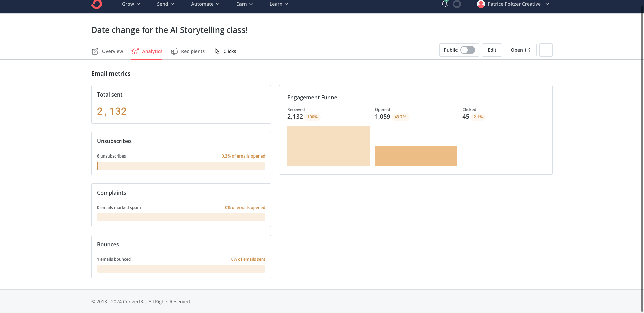Click '0% of emails sent' label
The width and height of the screenshot is (644, 313).
pyautogui.click(x=248, y=259)
